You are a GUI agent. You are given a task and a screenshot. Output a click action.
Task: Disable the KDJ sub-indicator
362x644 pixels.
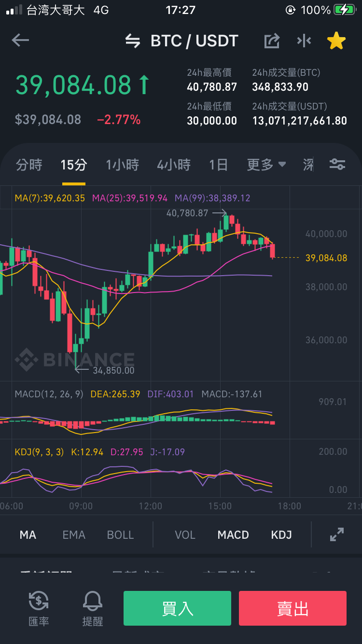[281, 535]
